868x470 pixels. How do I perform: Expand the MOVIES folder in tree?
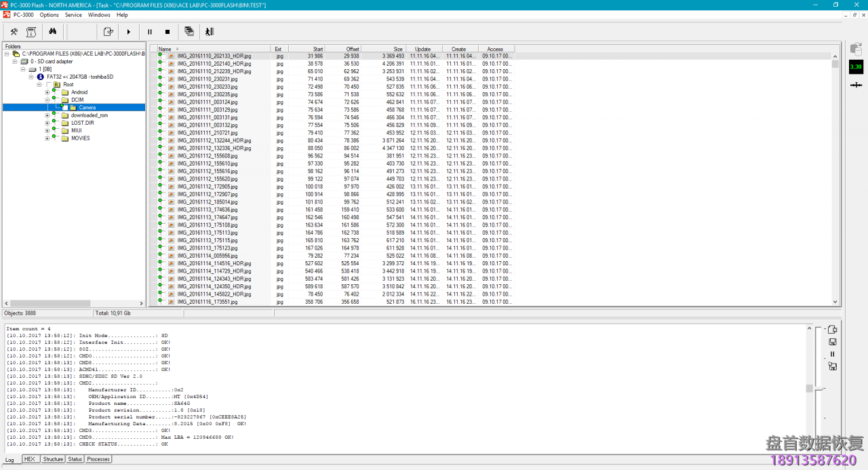click(x=47, y=138)
